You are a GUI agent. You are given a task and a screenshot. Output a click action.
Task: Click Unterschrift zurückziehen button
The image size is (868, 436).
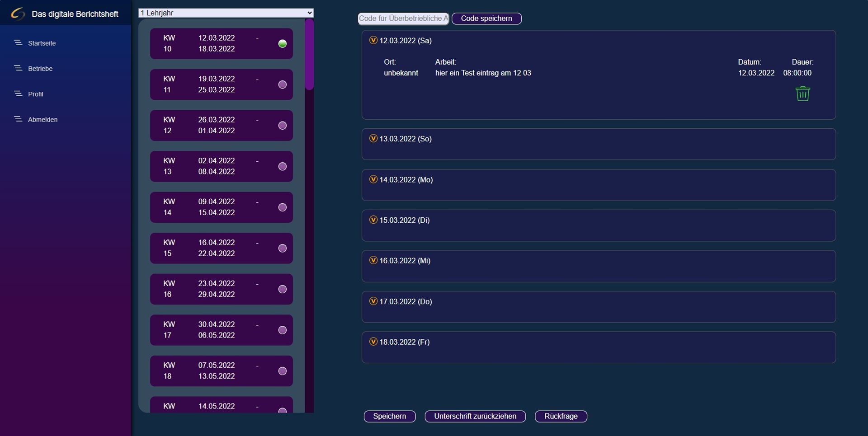coord(475,416)
